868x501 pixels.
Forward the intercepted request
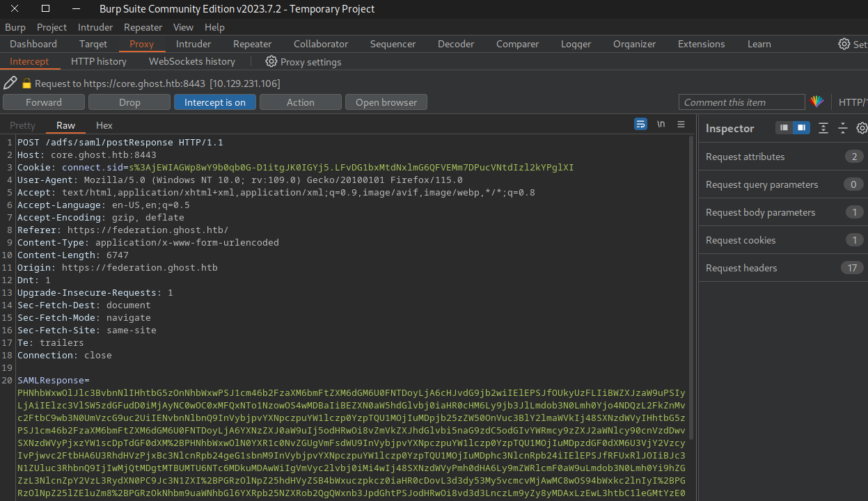(x=44, y=102)
